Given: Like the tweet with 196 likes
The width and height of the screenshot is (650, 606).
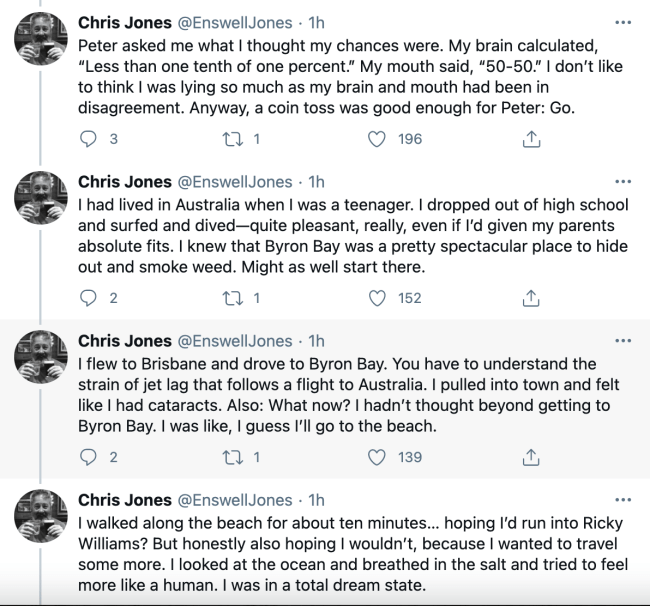Looking at the screenshot, I should pos(377,139).
